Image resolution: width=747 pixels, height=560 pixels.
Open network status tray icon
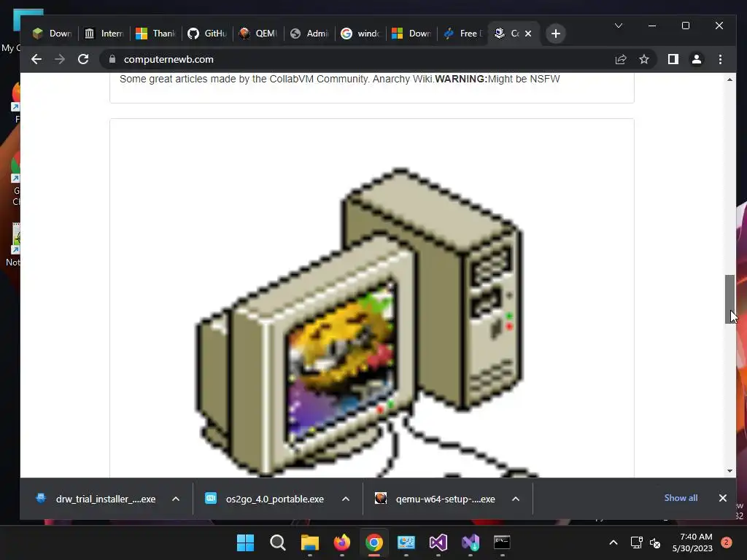click(x=636, y=542)
